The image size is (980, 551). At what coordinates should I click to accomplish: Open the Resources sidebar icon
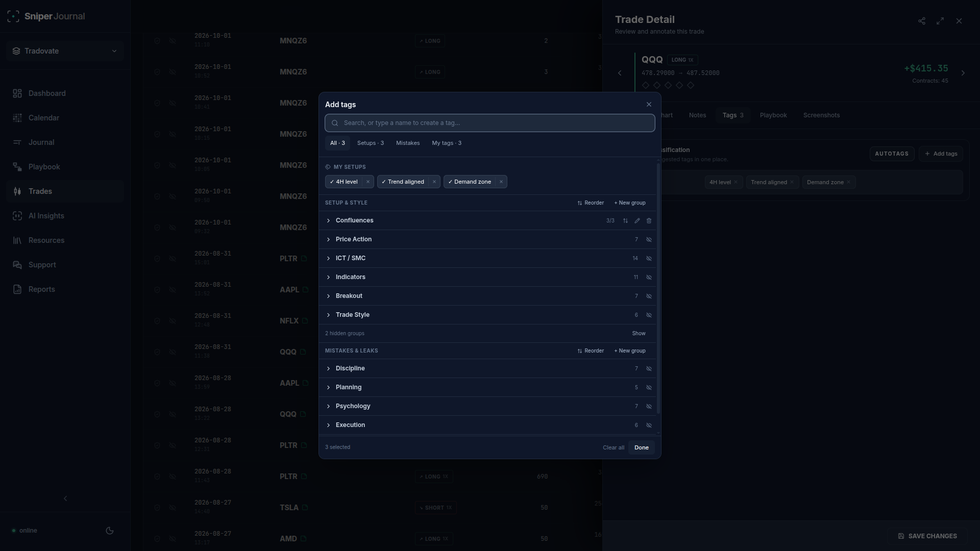coord(17,240)
